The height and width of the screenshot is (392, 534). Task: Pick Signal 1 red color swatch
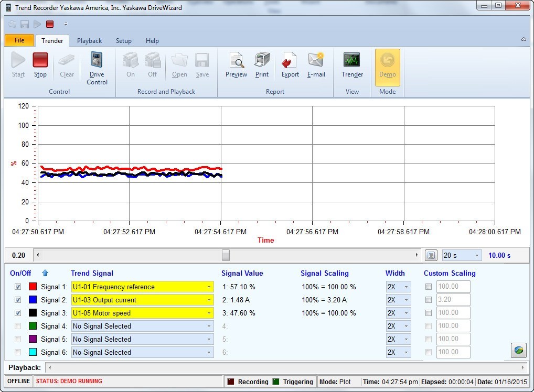(33, 287)
